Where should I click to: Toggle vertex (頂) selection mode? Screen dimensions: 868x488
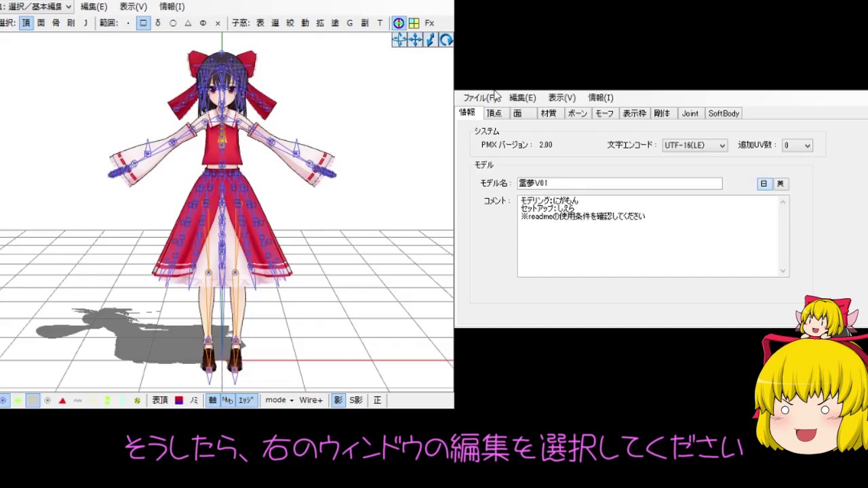pos(26,23)
